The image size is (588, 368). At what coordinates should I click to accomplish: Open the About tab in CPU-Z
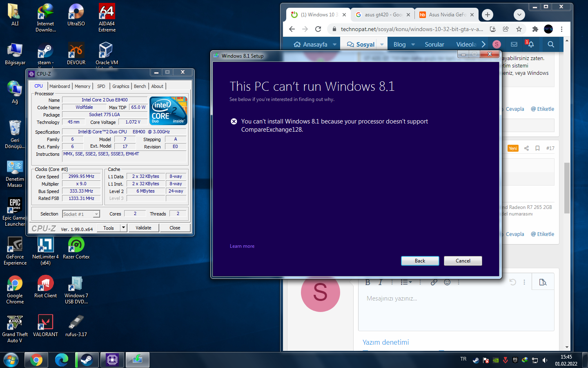(x=157, y=86)
